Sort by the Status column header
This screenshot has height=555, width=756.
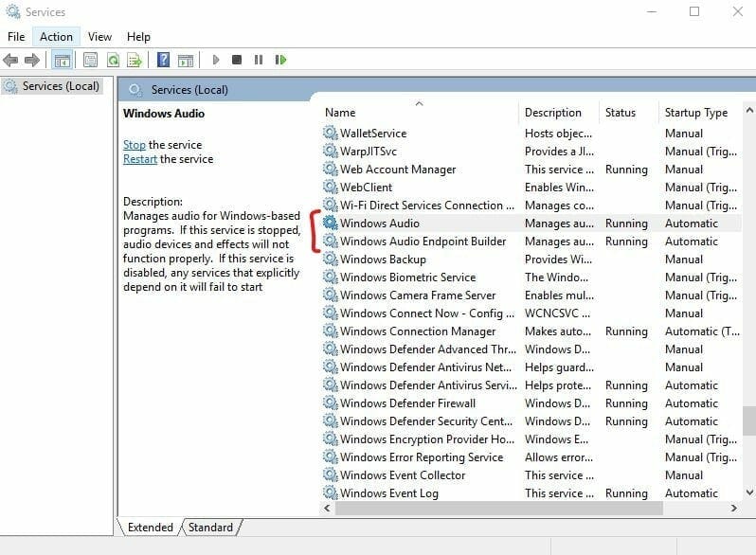point(621,113)
